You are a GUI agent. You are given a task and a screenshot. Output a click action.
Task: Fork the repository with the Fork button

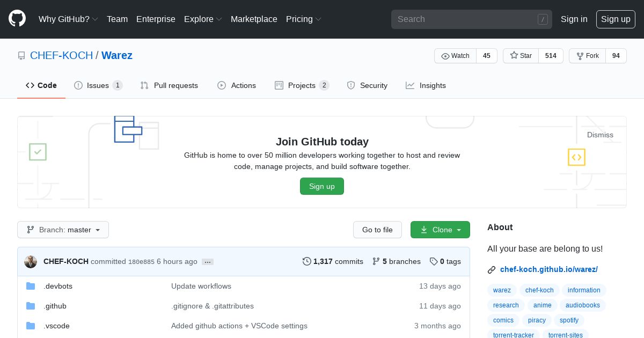click(587, 56)
